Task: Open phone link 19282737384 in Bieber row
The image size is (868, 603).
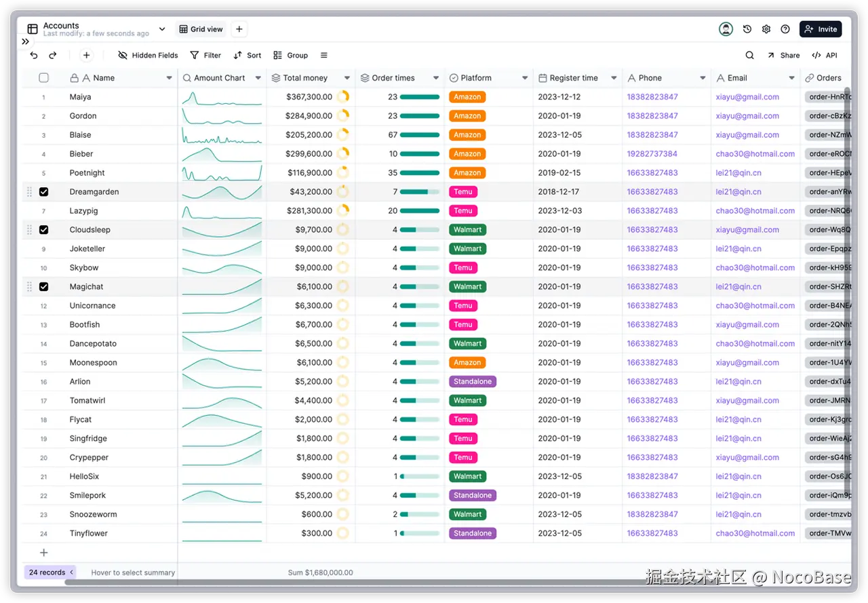Action: click(652, 154)
